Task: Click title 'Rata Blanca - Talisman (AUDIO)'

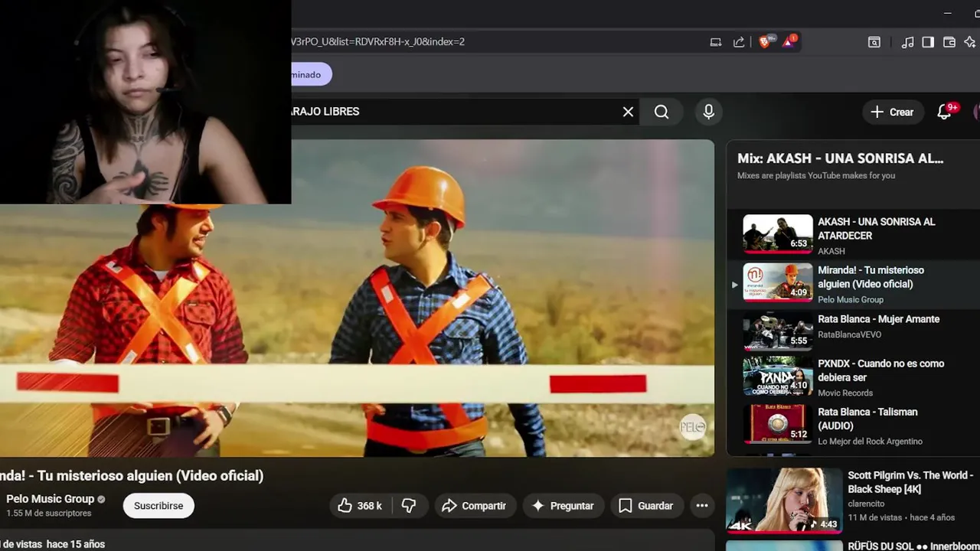Action: coord(867,419)
